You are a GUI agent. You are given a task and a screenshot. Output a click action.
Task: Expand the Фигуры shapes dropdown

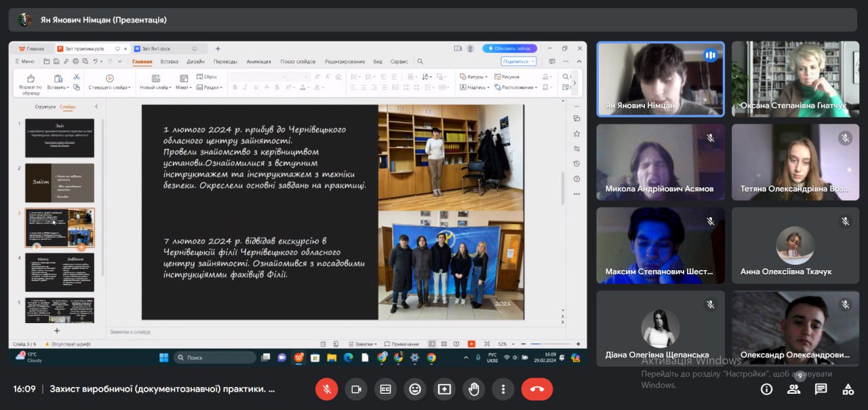click(473, 77)
